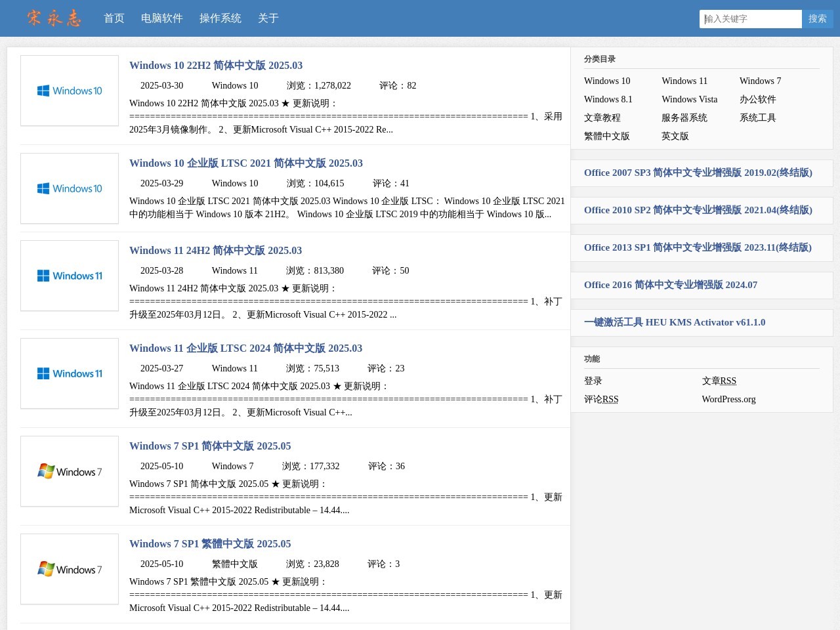This screenshot has width=840, height=630.
Task: Click Windows 10 category tag under 2025-03-29 post
Action: point(235,184)
